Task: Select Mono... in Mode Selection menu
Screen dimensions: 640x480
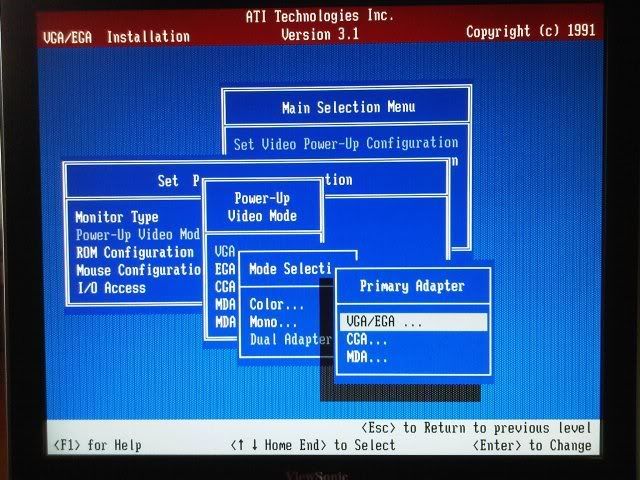Action: point(273,322)
